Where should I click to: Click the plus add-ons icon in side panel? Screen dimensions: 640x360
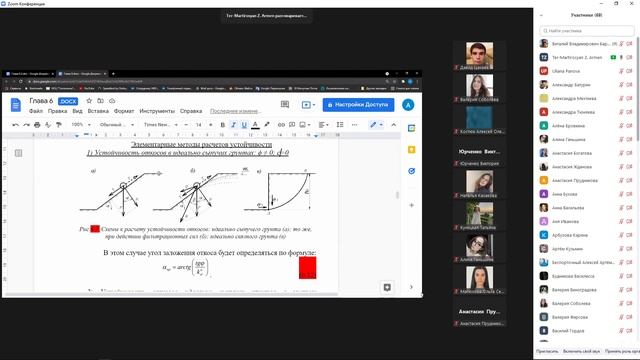click(411, 205)
